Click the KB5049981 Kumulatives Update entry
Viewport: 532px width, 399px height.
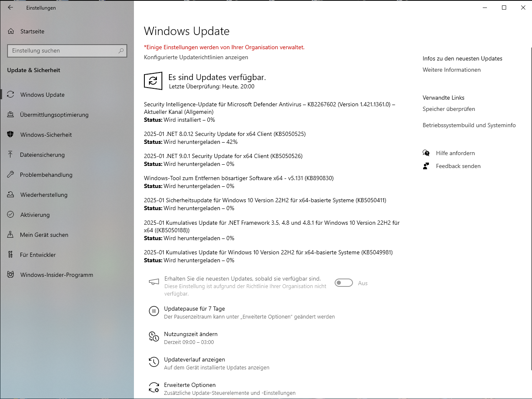(x=268, y=252)
